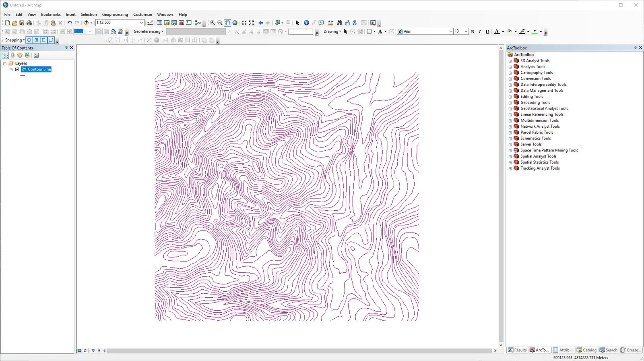Switch to the Results tab
The width and height of the screenshot is (644, 361).
click(x=517, y=350)
